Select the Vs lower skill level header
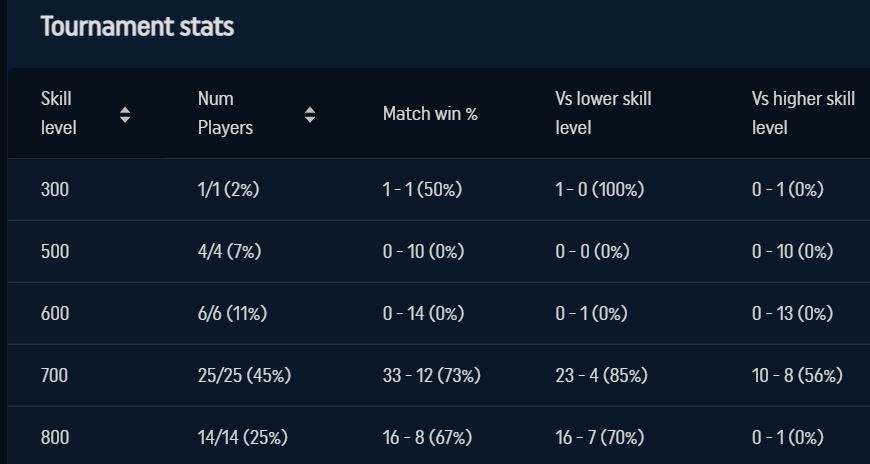 603,113
